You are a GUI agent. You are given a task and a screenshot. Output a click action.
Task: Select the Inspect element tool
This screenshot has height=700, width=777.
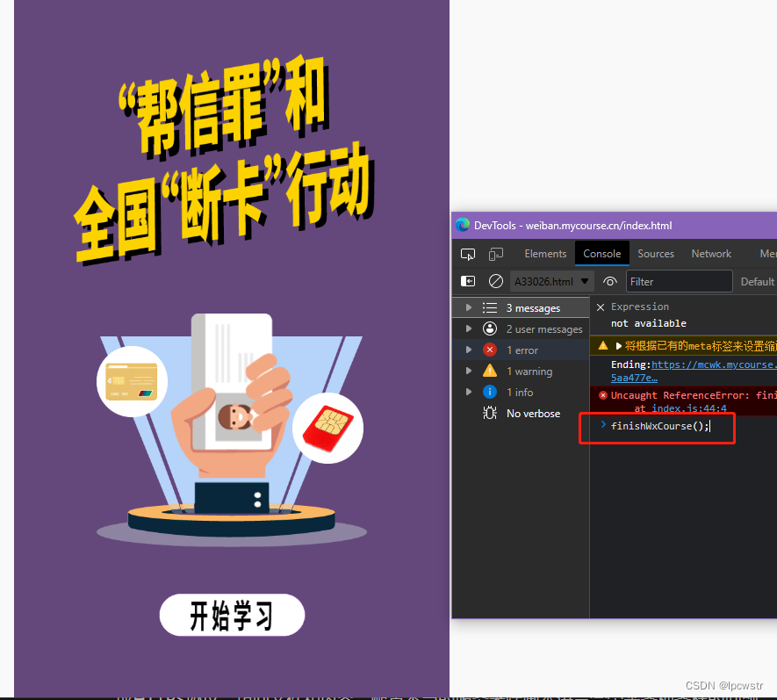tap(468, 254)
